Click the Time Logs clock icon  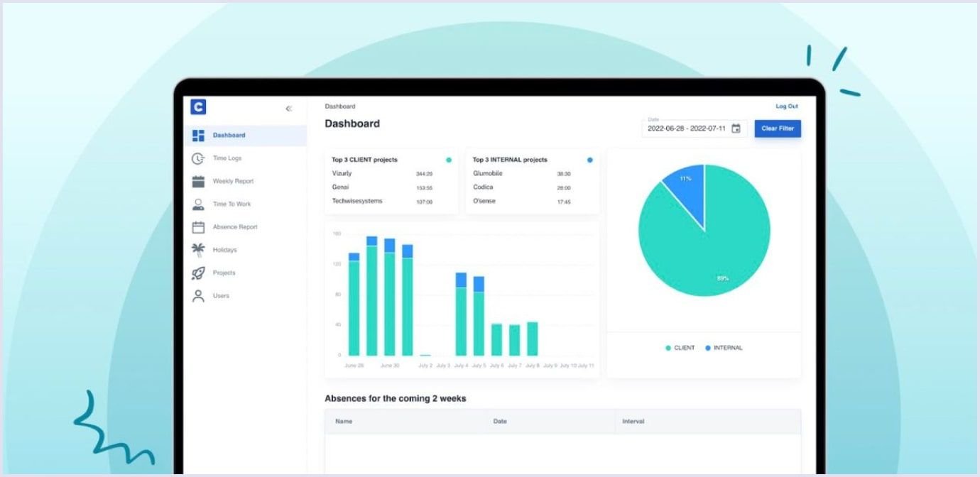click(198, 158)
